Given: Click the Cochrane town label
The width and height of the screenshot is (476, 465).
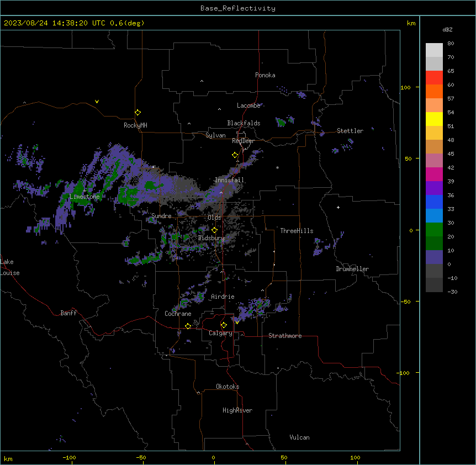Looking at the screenshot, I should coord(178,314).
